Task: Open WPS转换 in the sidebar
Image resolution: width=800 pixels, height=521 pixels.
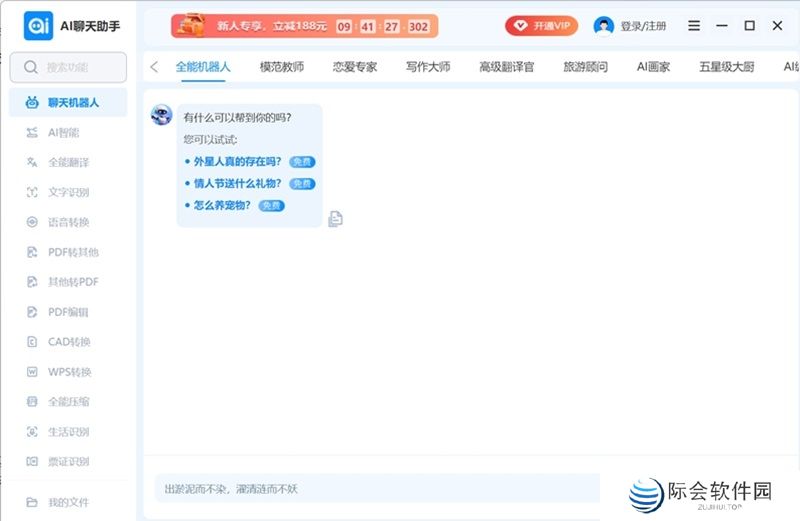Action: 68,371
